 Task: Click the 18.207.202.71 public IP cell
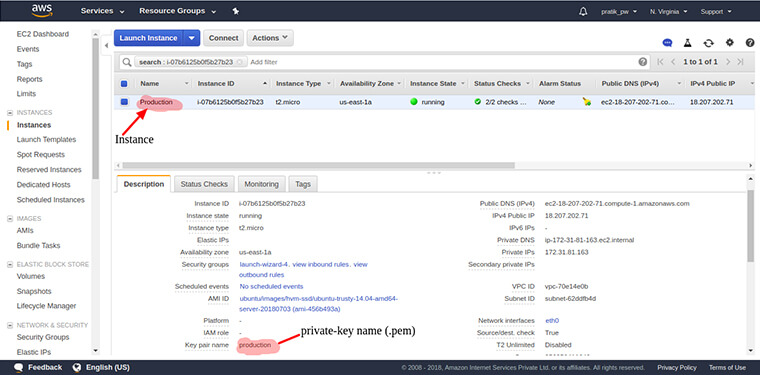click(712, 102)
